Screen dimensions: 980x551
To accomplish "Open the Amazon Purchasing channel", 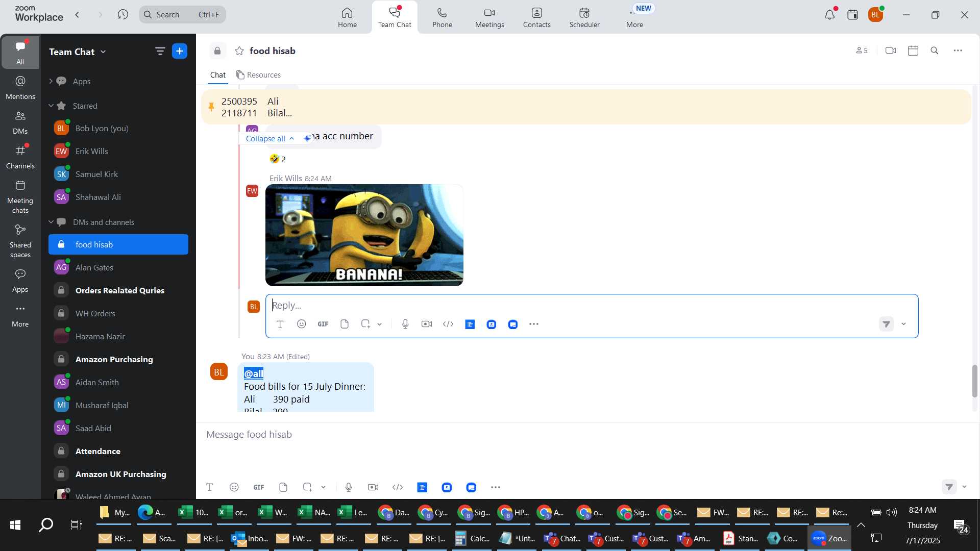I will (x=118, y=360).
